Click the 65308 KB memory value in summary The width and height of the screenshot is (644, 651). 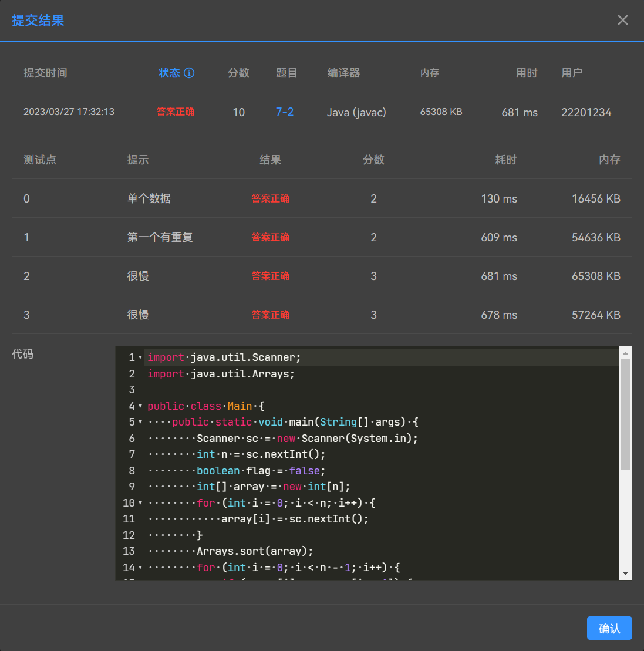(441, 112)
